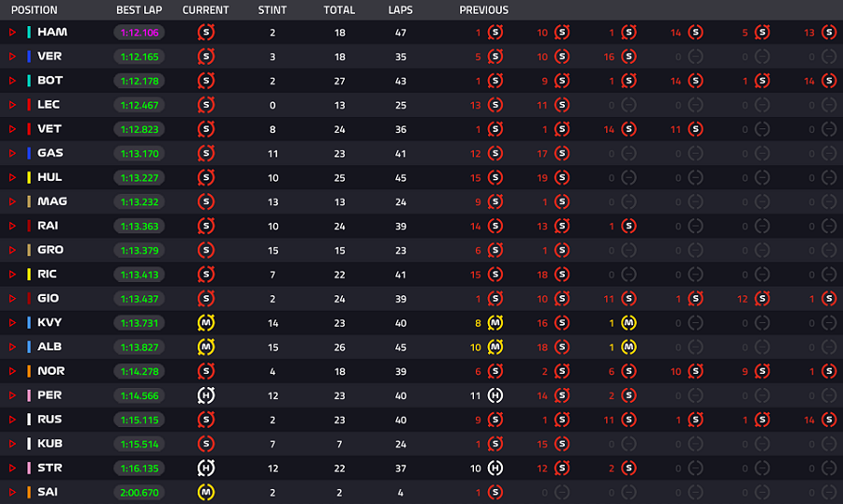Expand the SAI row triangle
843x504 pixels.
tap(12, 492)
